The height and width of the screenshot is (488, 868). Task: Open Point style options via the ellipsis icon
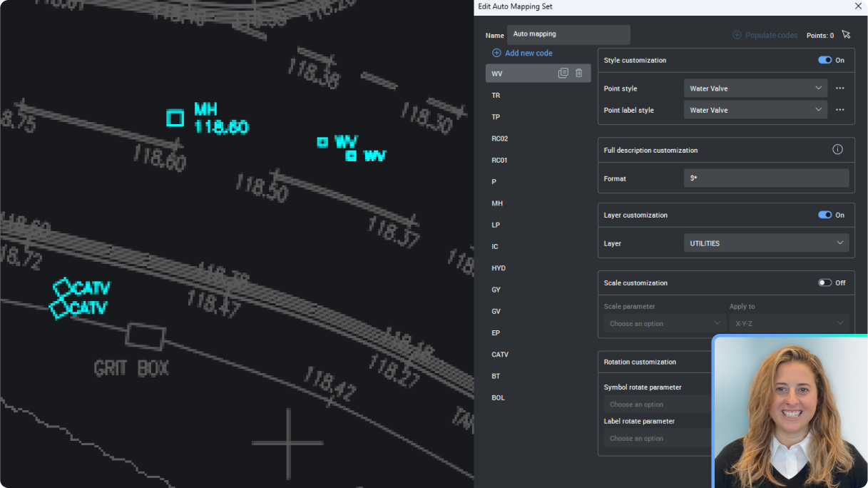click(839, 88)
